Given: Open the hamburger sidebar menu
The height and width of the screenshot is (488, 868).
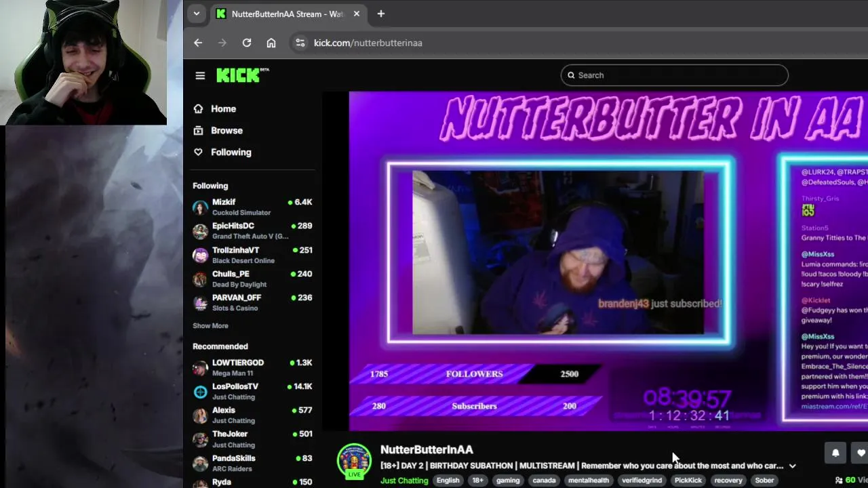Looking at the screenshot, I should point(200,75).
